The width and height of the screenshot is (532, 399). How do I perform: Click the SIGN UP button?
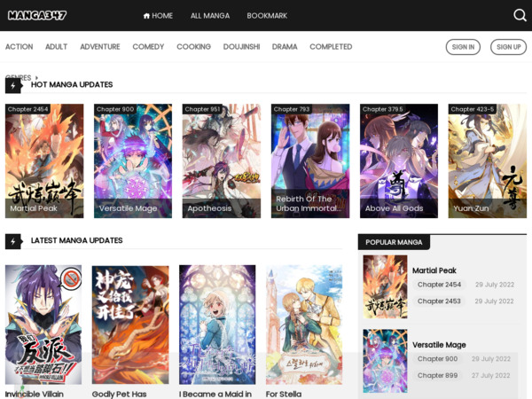(x=508, y=47)
